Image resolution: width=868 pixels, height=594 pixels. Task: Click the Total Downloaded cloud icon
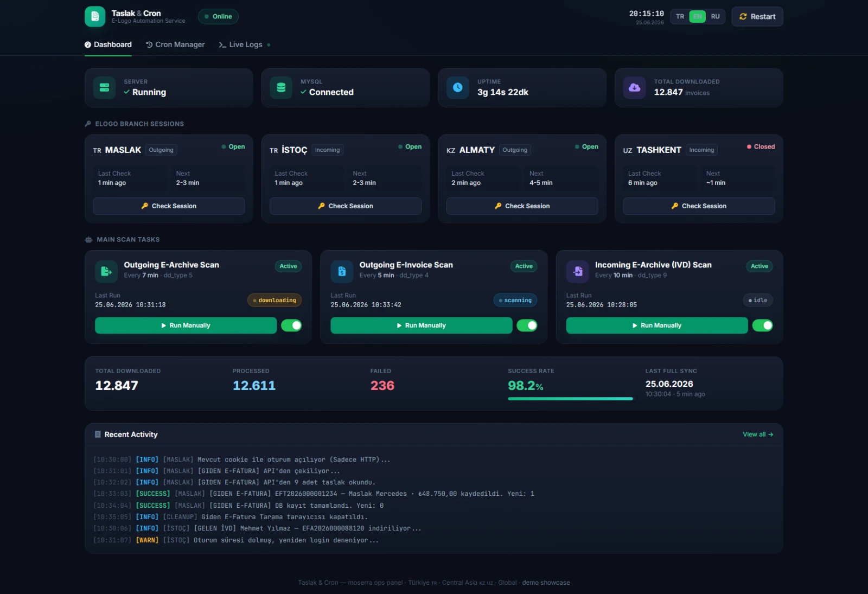pos(635,88)
